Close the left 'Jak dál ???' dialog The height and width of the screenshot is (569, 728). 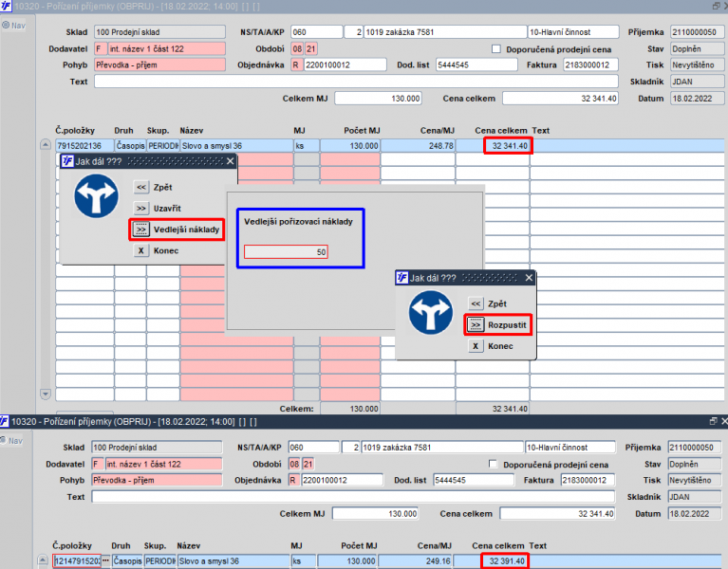coord(231,161)
